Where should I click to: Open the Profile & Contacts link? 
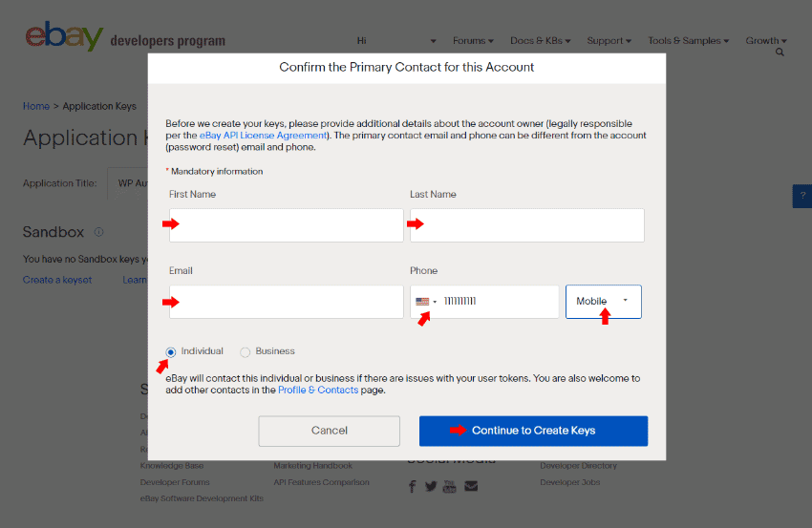318,390
